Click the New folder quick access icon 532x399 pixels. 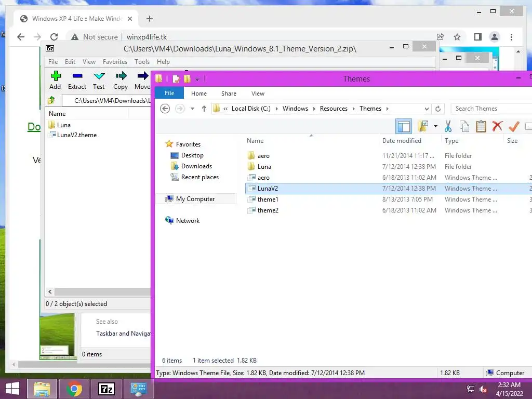coord(187,79)
